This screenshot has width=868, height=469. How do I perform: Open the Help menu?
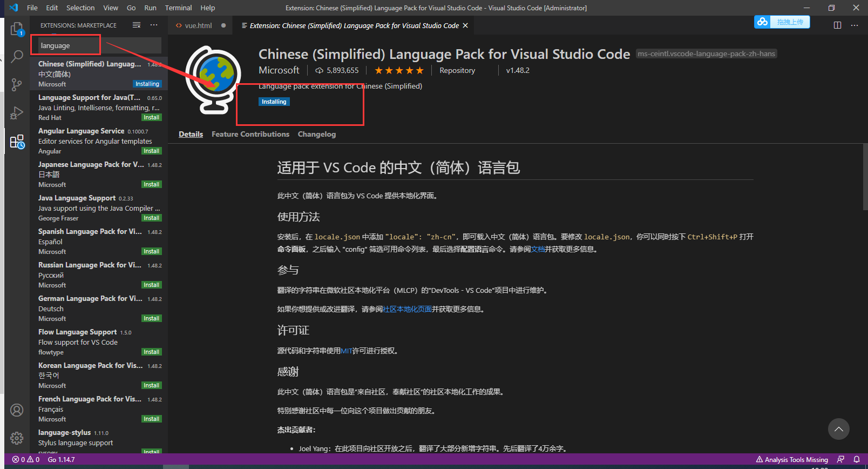tap(208, 8)
